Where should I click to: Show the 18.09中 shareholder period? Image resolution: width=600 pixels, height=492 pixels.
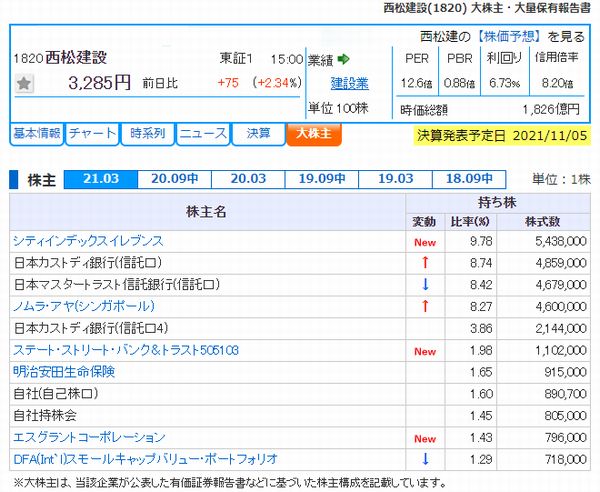point(469,179)
